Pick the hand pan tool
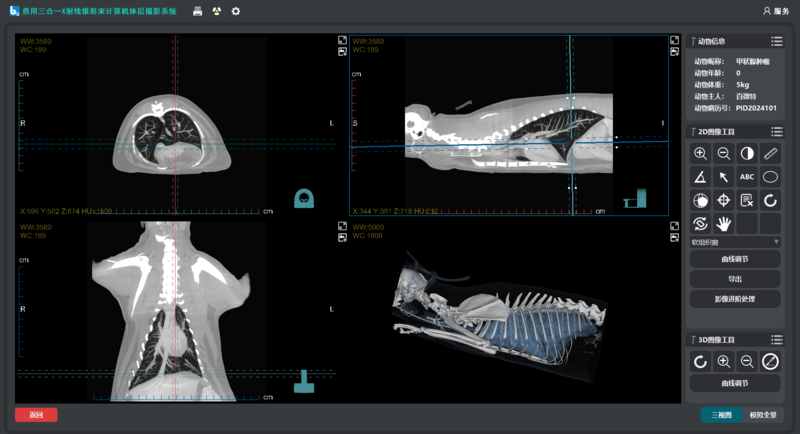The height and width of the screenshot is (434, 800). pos(723,223)
